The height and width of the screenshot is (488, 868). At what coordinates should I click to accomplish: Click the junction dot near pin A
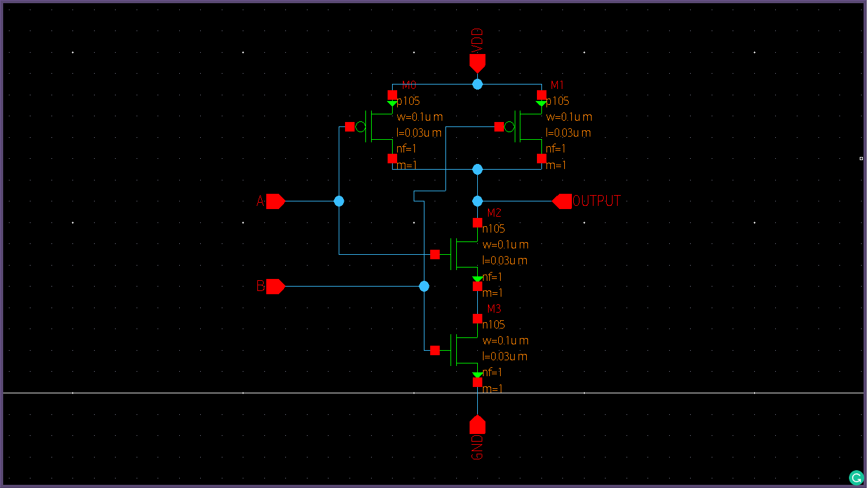point(339,201)
